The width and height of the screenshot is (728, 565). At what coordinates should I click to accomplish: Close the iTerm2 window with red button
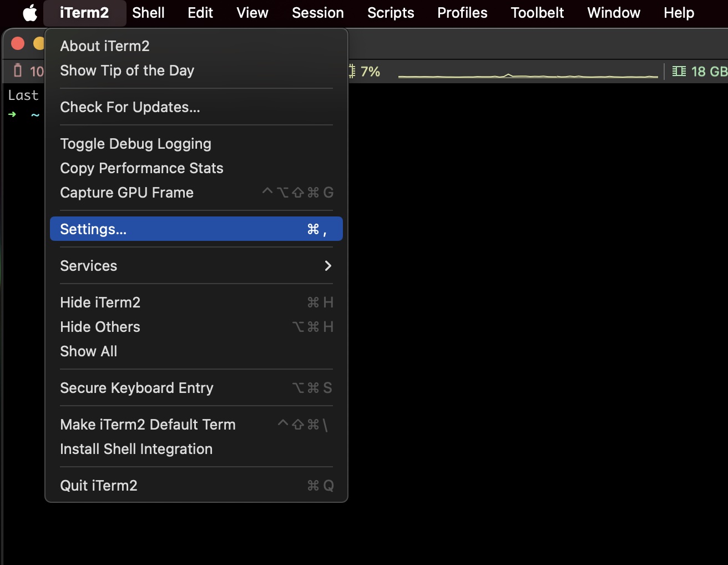point(18,43)
